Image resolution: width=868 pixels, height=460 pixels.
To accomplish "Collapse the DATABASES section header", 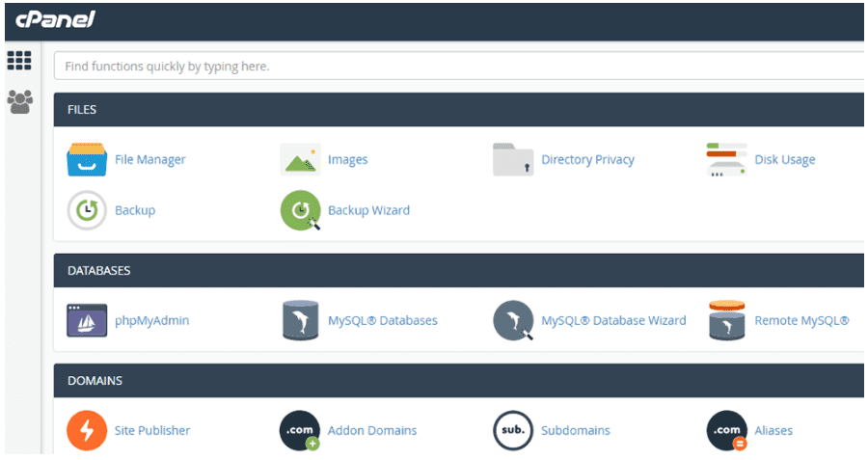I will (x=459, y=271).
